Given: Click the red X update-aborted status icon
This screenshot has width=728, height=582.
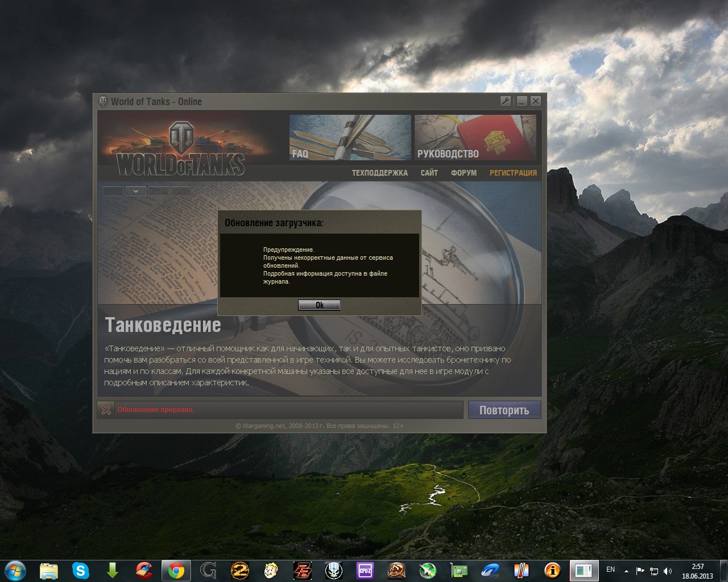Looking at the screenshot, I should [x=106, y=410].
